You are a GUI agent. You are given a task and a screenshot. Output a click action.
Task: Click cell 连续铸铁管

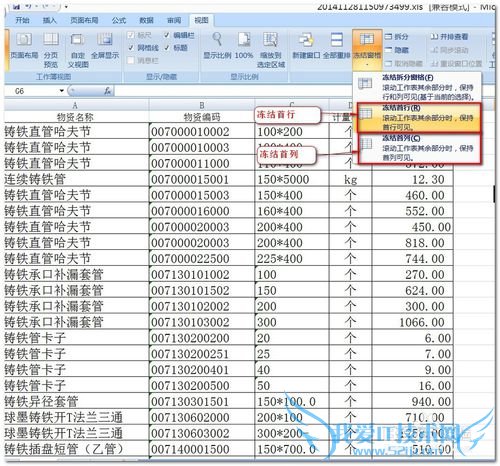tap(76, 179)
